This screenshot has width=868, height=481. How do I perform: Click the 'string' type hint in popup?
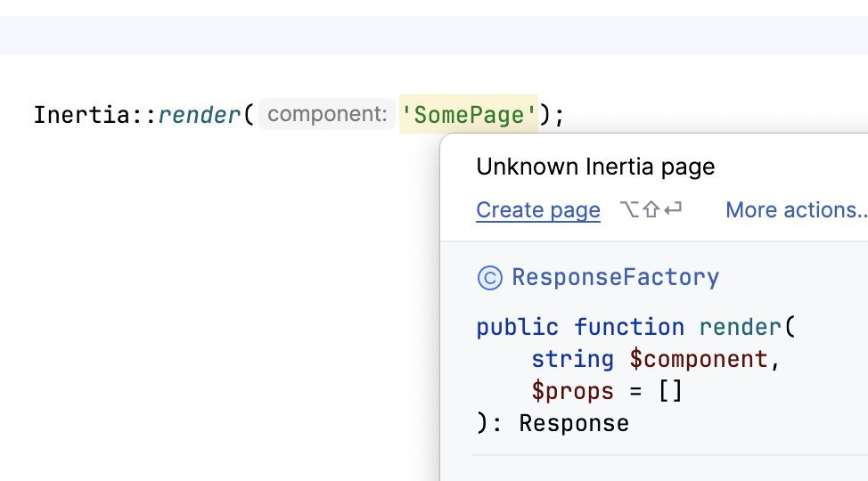(x=573, y=359)
